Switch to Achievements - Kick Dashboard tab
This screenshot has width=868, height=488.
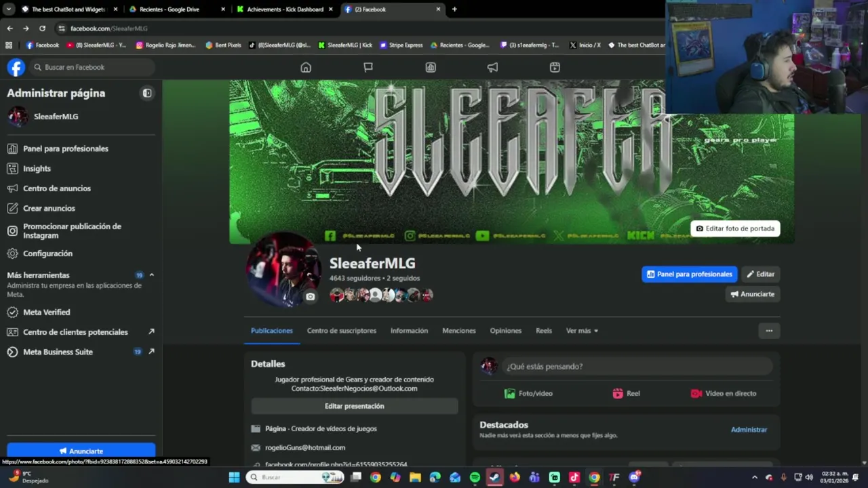(285, 9)
